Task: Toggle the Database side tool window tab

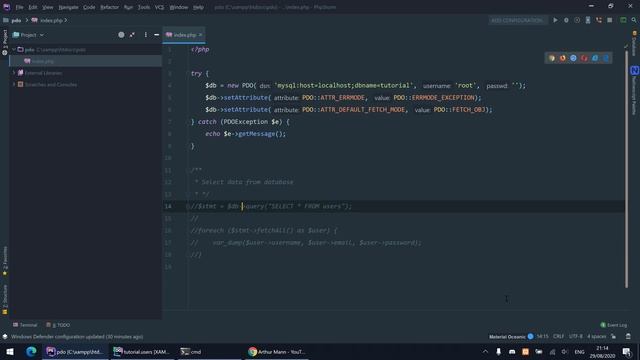Action: pos(634,43)
